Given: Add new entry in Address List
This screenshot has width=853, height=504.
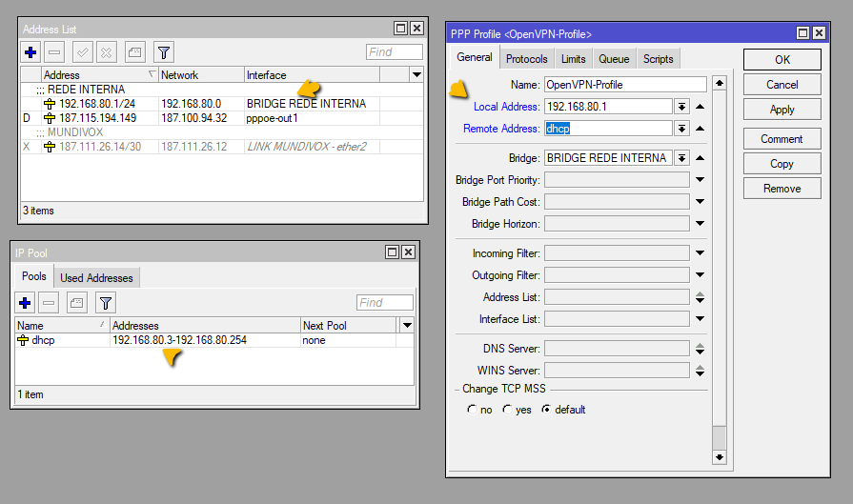Looking at the screenshot, I should [x=30, y=52].
